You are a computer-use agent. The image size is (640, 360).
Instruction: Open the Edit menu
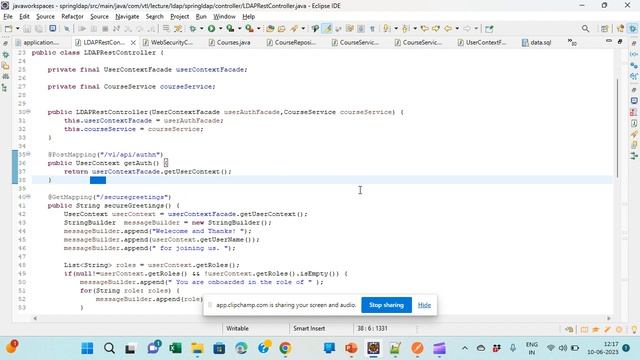coord(24,16)
